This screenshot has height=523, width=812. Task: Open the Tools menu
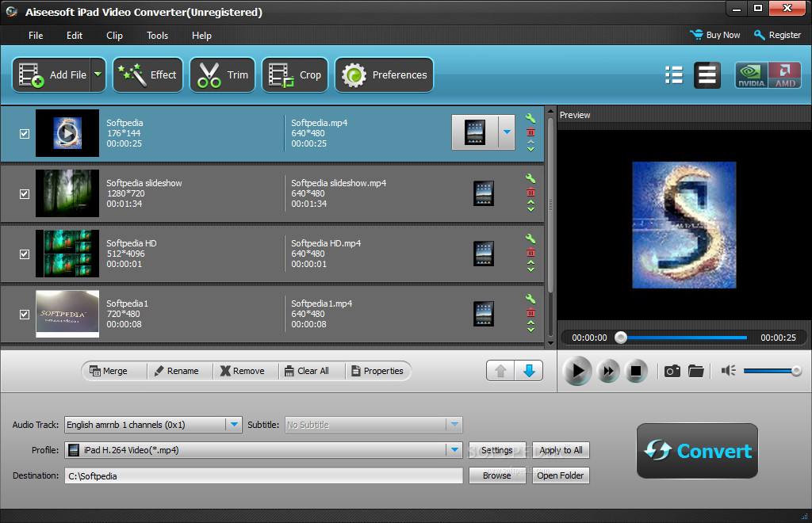158,35
